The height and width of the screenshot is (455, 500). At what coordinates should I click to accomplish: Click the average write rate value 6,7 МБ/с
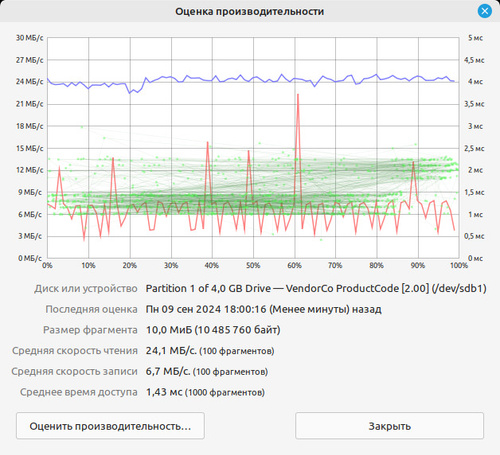(x=168, y=371)
